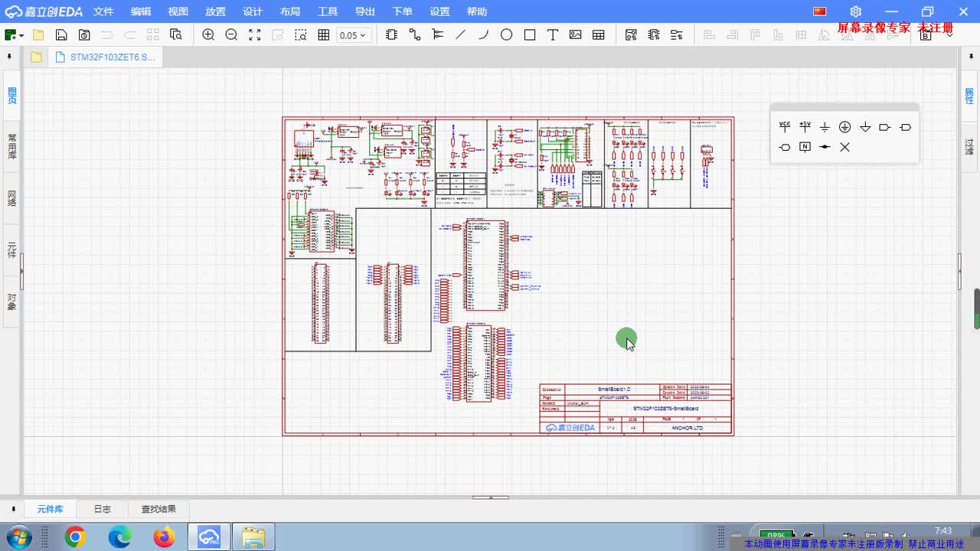Viewport: 980px width, 551px height.
Task: Toggle the area zoom selection tool
Action: [301, 34]
